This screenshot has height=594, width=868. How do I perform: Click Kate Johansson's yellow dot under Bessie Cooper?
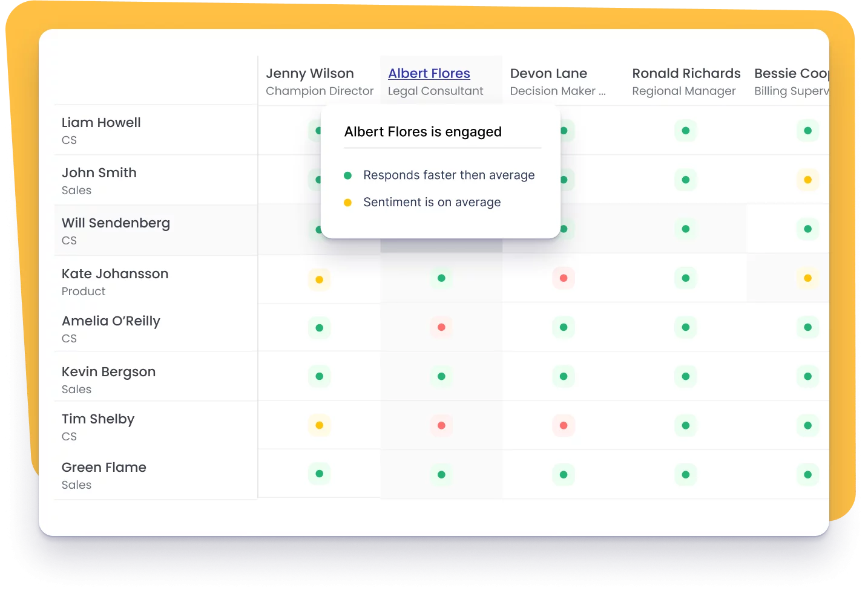(x=808, y=278)
